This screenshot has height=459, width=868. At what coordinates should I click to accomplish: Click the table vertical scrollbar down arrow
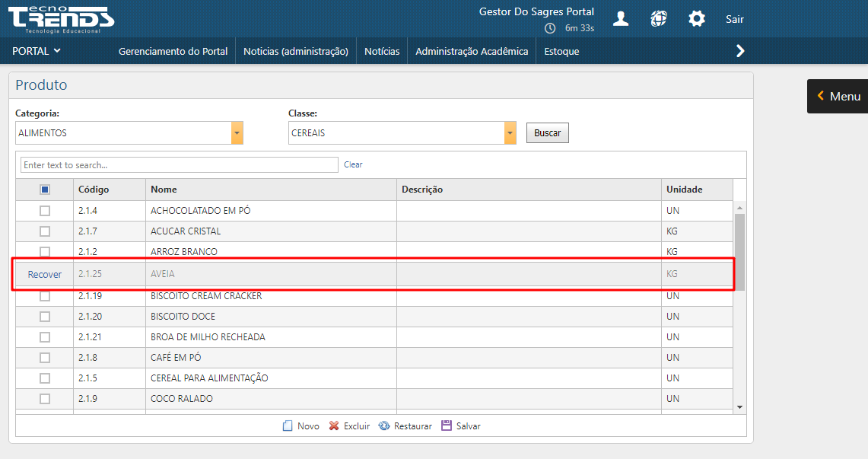(739, 407)
